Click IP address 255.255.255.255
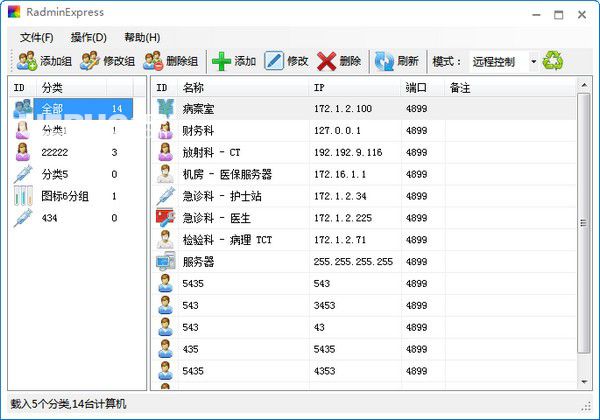 [353, 262]
